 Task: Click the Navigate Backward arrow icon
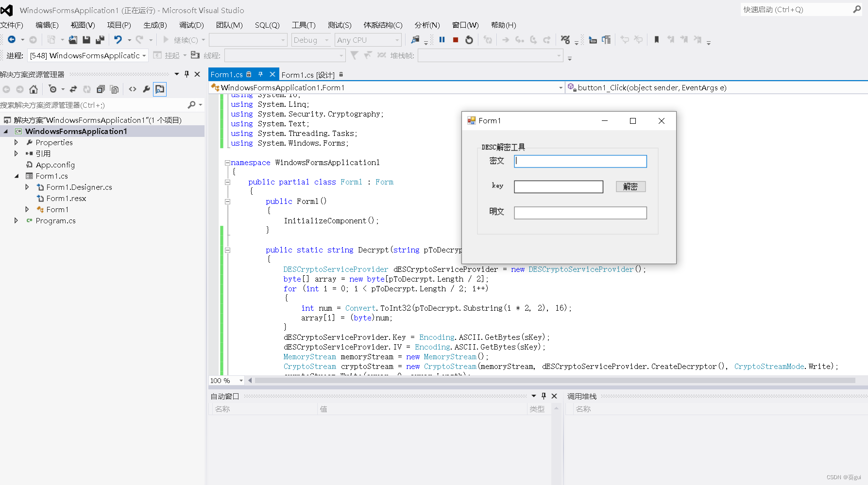(x=12, y=40)
